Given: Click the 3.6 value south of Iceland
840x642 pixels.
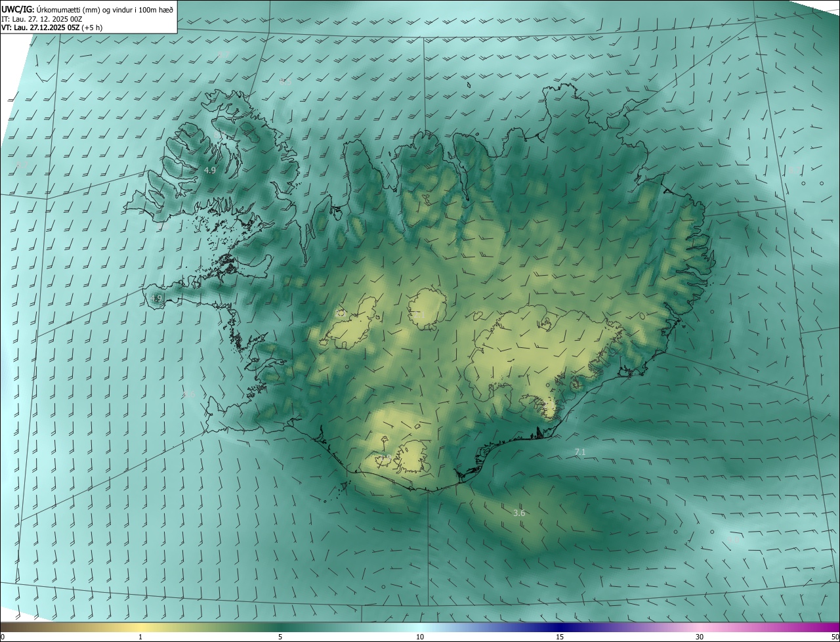Looking at the screenshot, I should click(519, 513).
